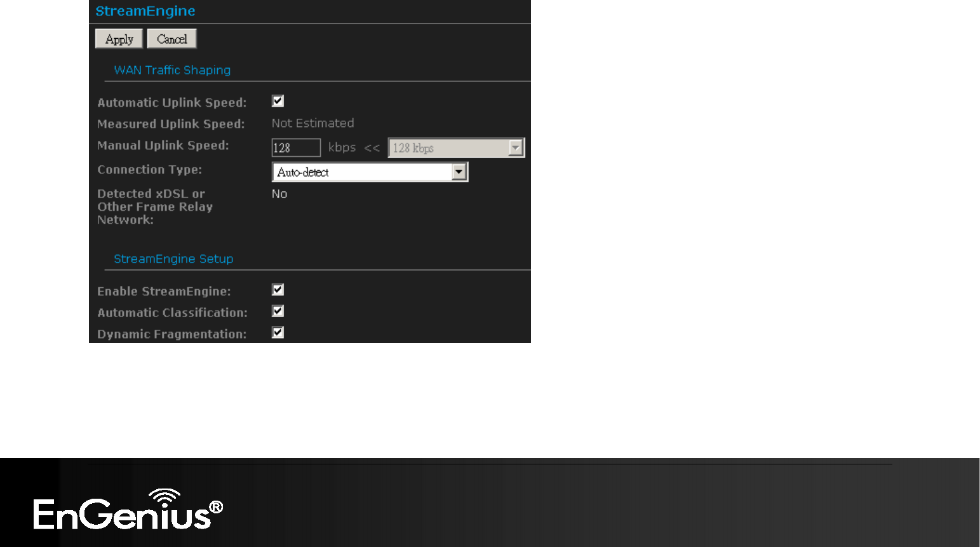Open the 128 kbps speed preset dropdown
980x547 pixels.
pos(457,148)
